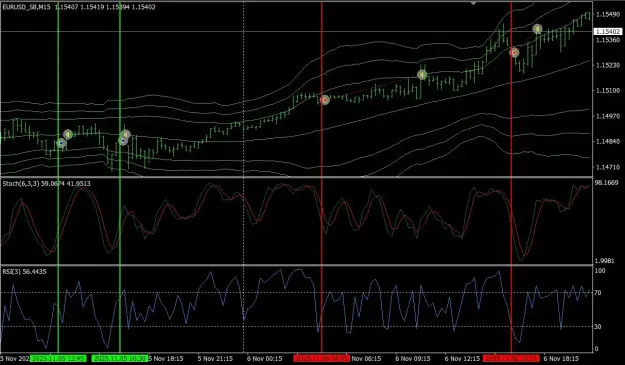Click the RSI scale value 0
This screenshot has width=625, height=365.
(596, 349)
